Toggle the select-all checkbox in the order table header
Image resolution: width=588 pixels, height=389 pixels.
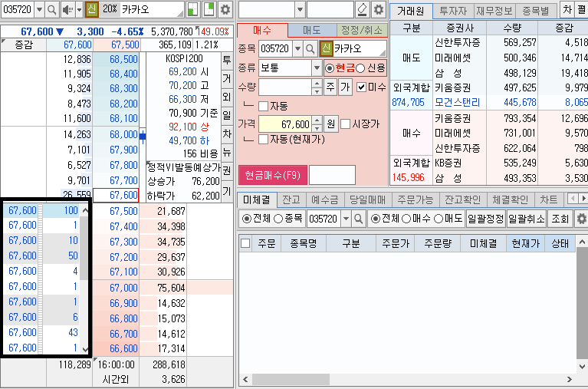(x=245, y=243)
